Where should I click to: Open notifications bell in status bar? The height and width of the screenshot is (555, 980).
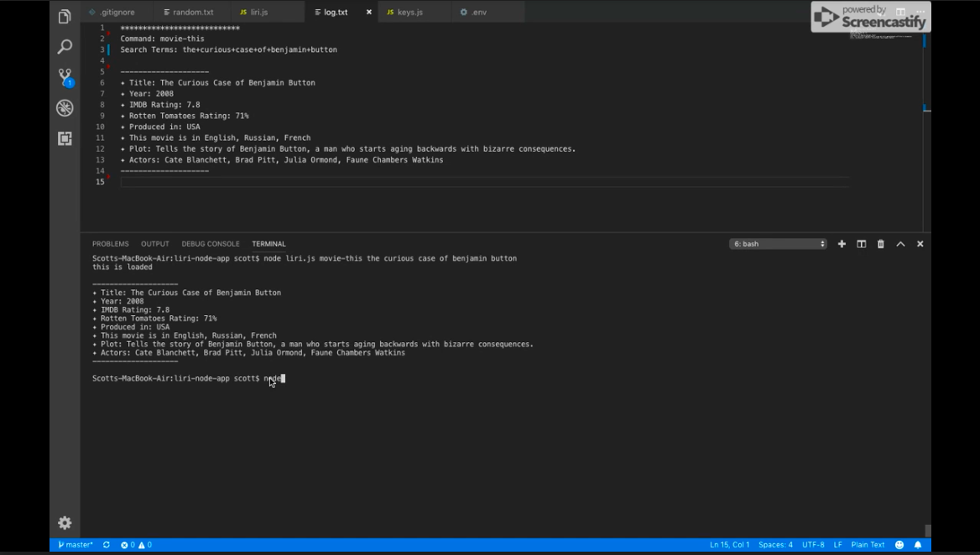[918, 545]
